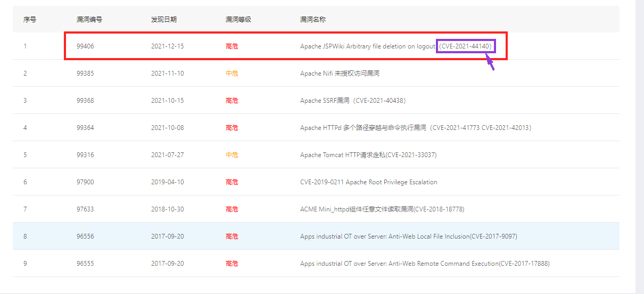Open Apache HTTPd 多个路径穿越 entry

click(x=416, y=128)
